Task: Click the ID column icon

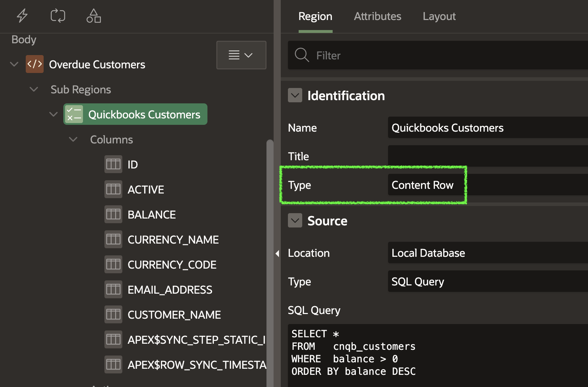Action: coord(113,164)
